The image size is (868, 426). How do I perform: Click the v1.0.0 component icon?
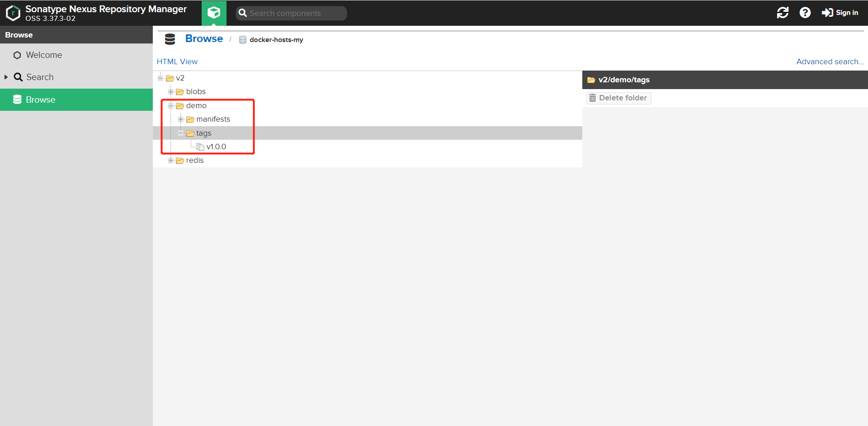(x=200, y=147)
